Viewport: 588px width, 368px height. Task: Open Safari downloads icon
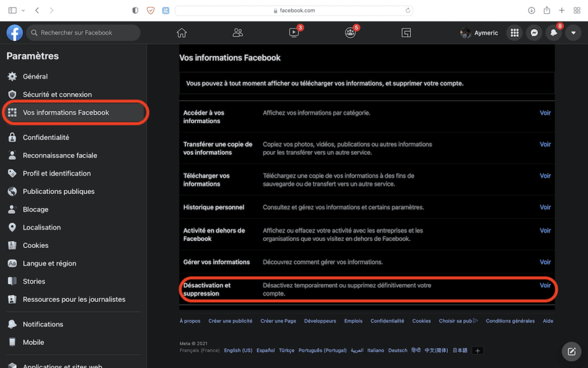coord(531,10)
